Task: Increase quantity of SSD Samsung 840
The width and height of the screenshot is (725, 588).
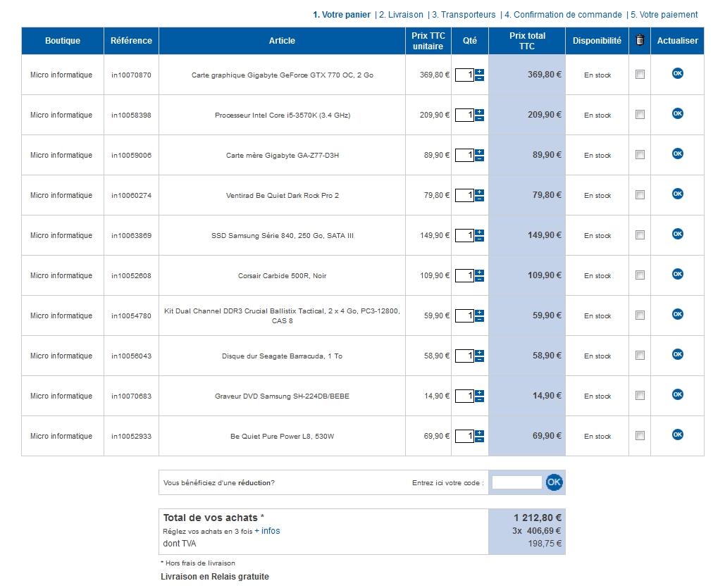Action: coord(480,232)
